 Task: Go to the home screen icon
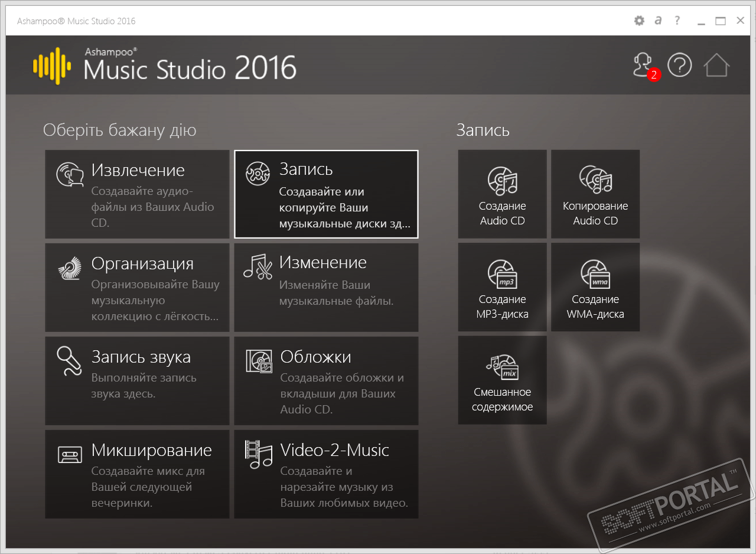(717, 65)
